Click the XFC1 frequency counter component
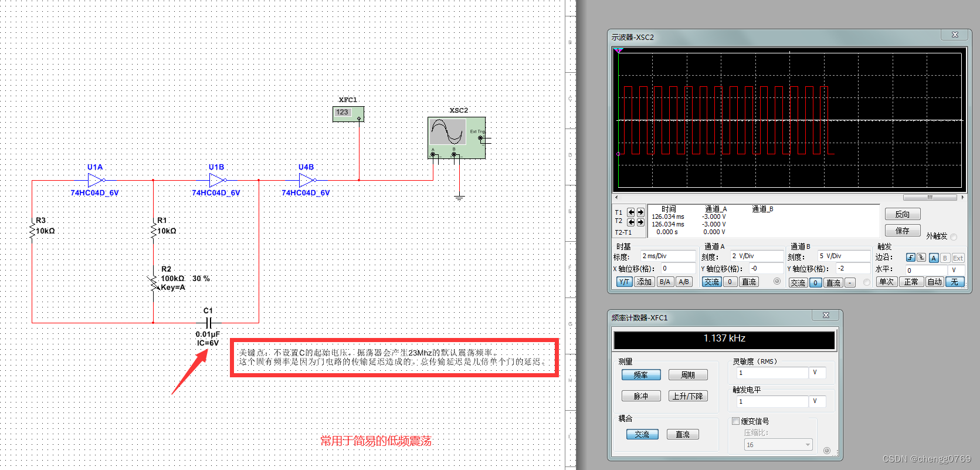980x470 pixels. tap(348, 113)
